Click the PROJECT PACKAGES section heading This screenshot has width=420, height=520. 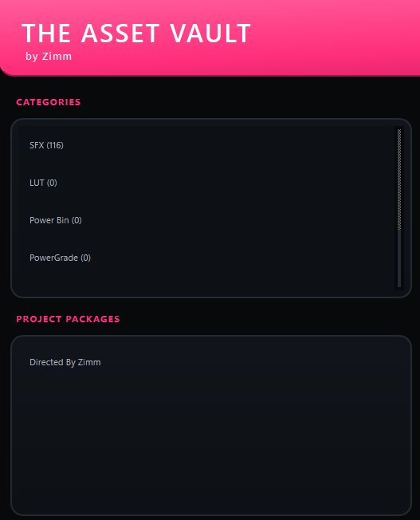pos(68,319)
